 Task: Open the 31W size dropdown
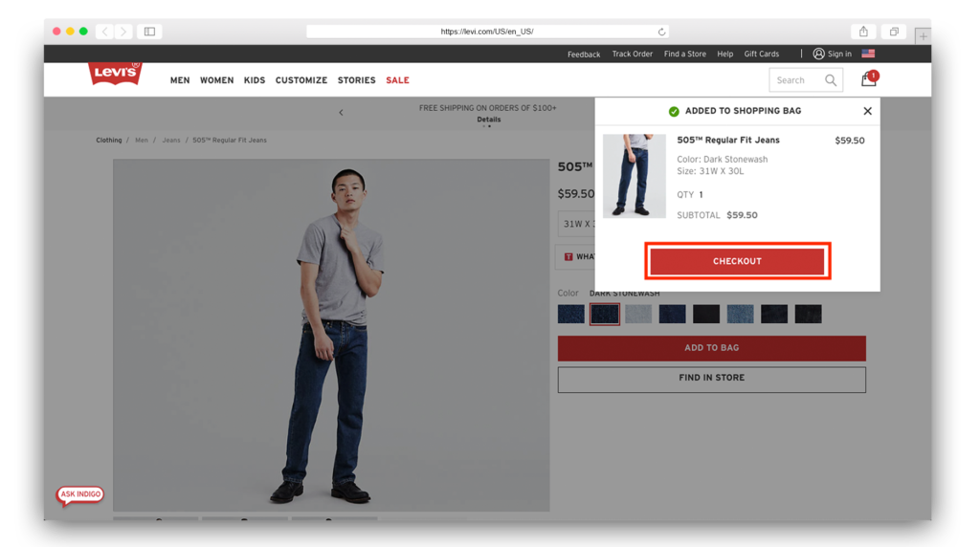(577, 224)
